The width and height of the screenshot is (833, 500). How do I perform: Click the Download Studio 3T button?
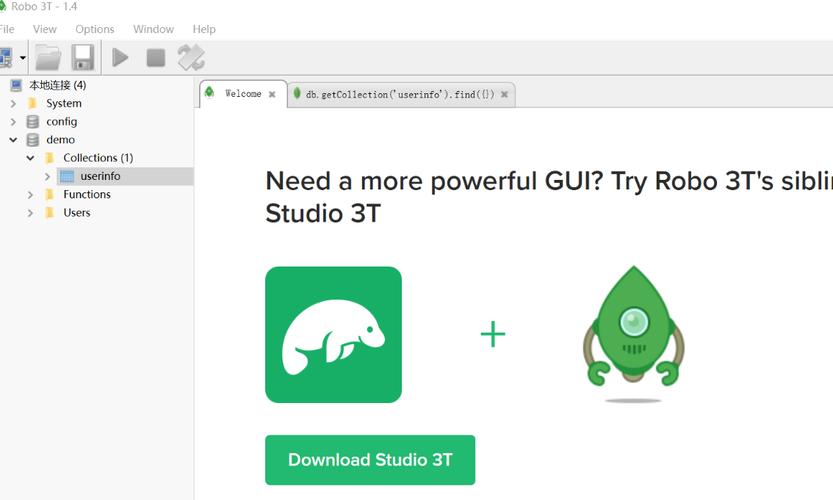click(370, 460)
